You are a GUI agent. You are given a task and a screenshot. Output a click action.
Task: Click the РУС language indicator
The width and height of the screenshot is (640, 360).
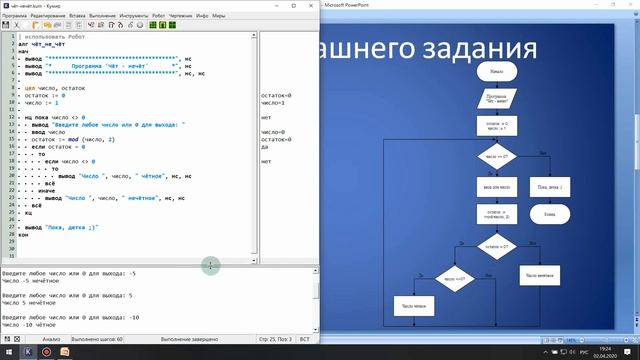tap(584, 352)
